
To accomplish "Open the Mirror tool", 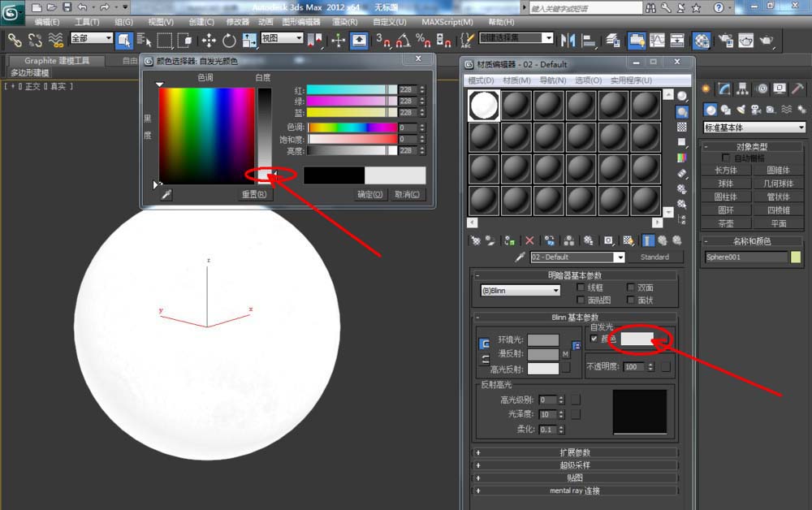I will tap(568, 41).
